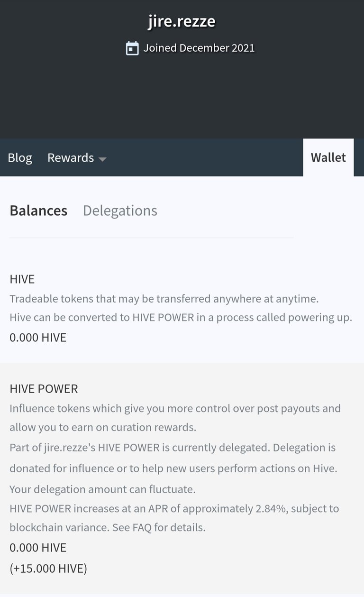Show the Delegations section
Image resolution: width=364 pixels, height=597 pixels.
(120, 211)
